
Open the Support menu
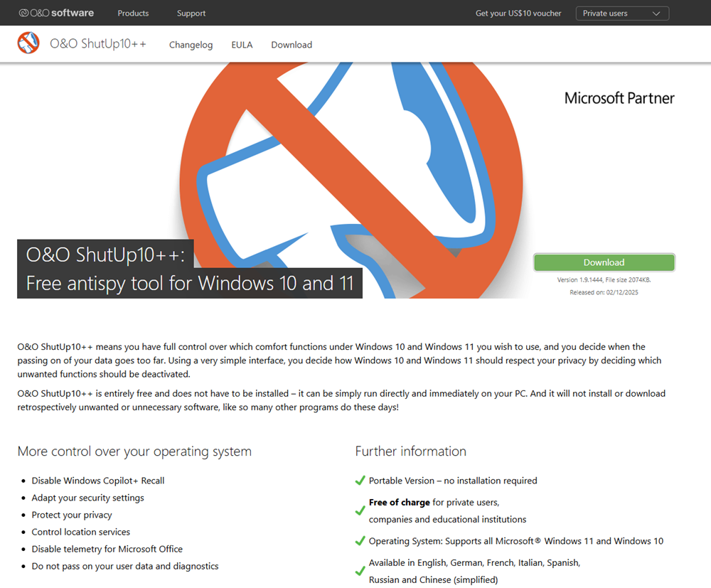click(x=191, y=13)
